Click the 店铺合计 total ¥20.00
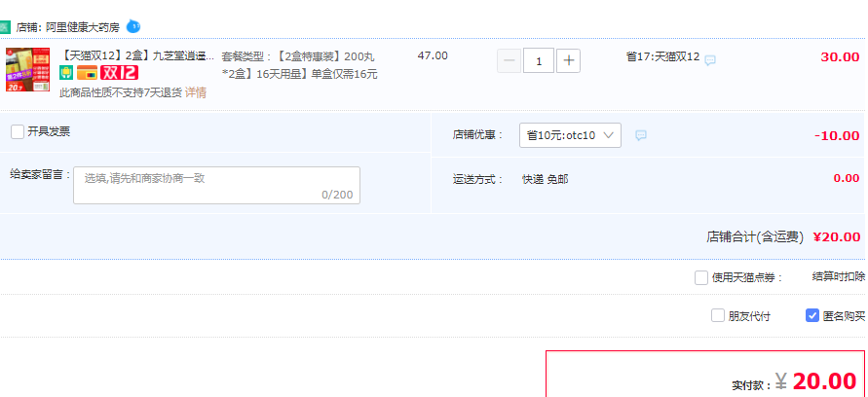Screen dimensions: 868x397 tap(837, 237)
